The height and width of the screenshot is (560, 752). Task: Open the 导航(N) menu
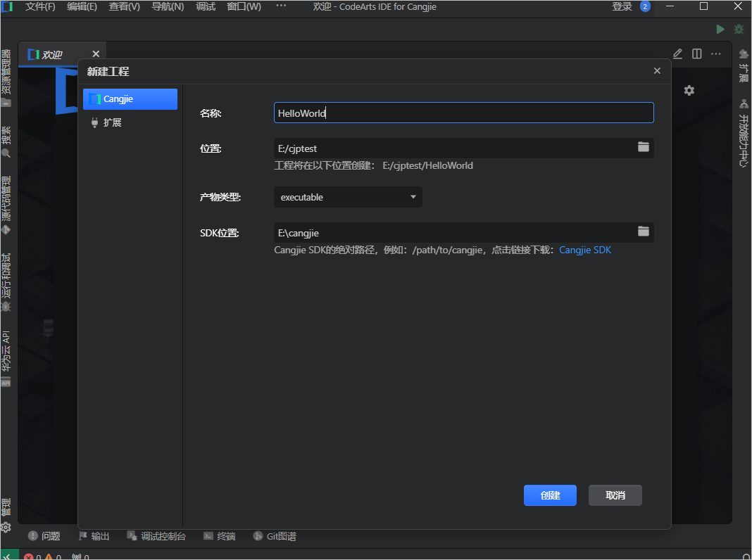pyautogui.click(x=168, y=7)
